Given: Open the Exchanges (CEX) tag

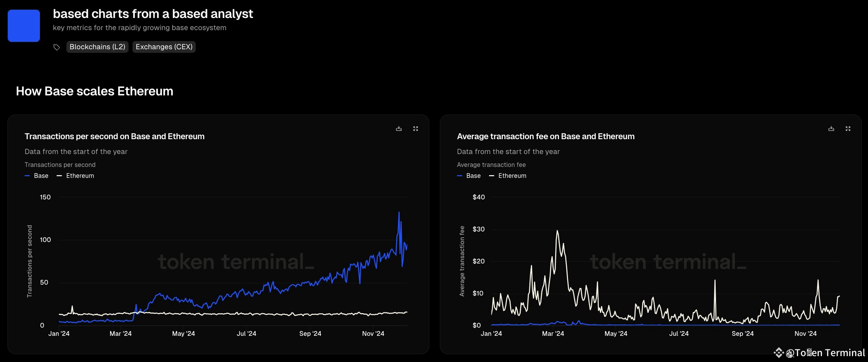Looking at the screenshot, I should pyautogui.click(x=164, y=47).
